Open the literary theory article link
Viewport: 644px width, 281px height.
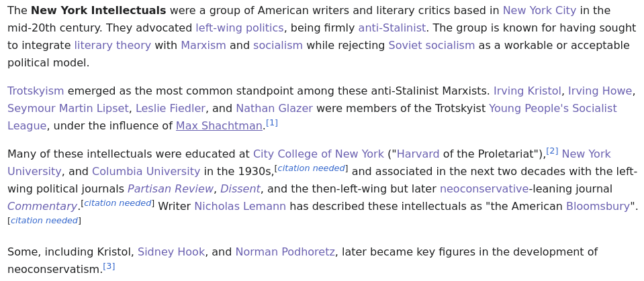pos(113,46)
